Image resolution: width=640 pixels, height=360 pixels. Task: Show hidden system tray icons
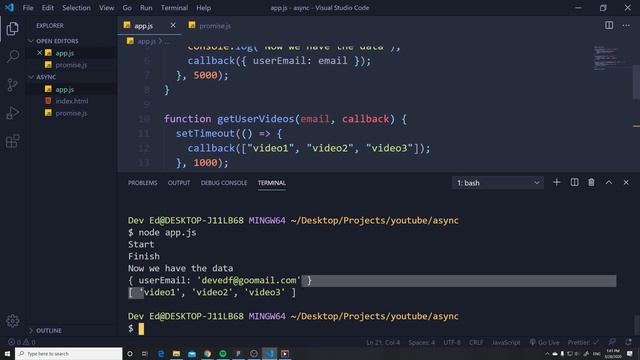(x=547, y=354)
